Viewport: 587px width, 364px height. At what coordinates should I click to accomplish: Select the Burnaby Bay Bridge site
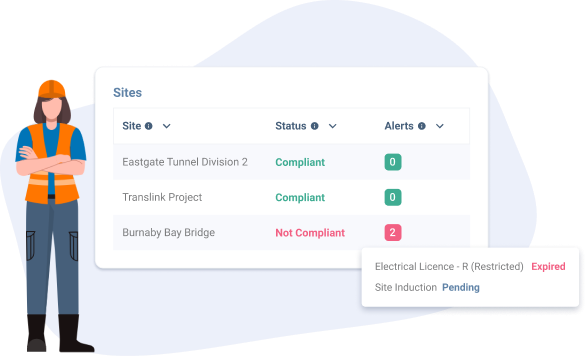168,233
